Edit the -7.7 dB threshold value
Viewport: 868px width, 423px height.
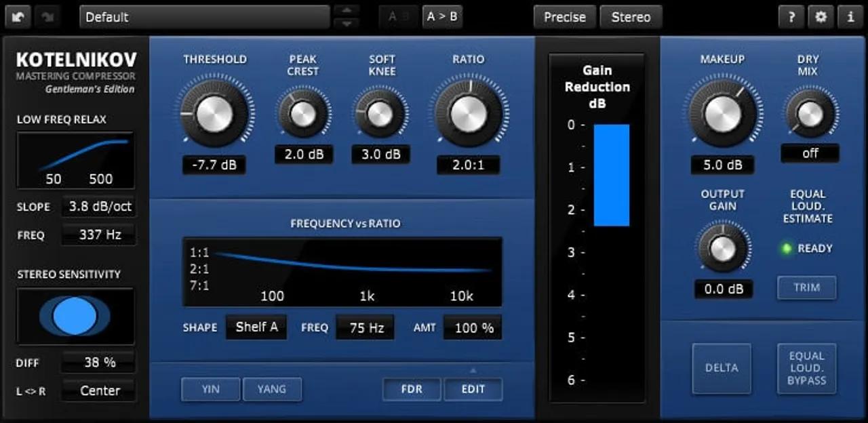pyautogui.click(x=214, y=165)
